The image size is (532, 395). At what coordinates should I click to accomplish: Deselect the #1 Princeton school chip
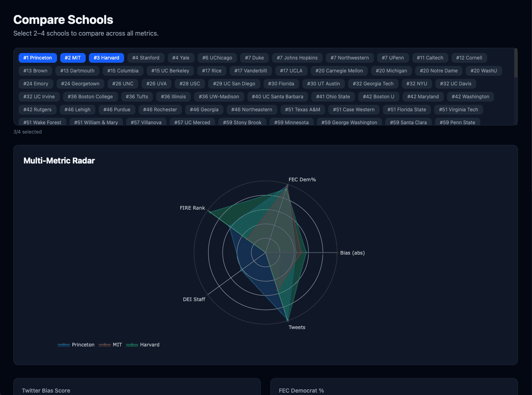38,58
